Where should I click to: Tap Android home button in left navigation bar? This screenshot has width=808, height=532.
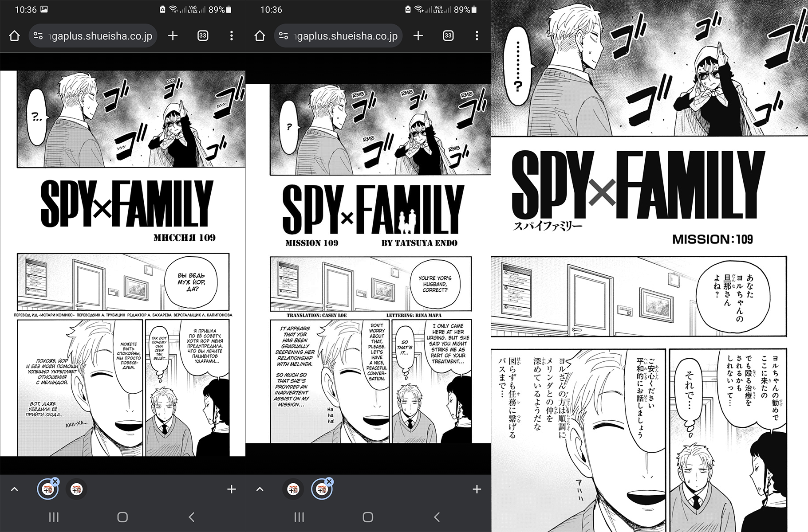tap(122, 517)
